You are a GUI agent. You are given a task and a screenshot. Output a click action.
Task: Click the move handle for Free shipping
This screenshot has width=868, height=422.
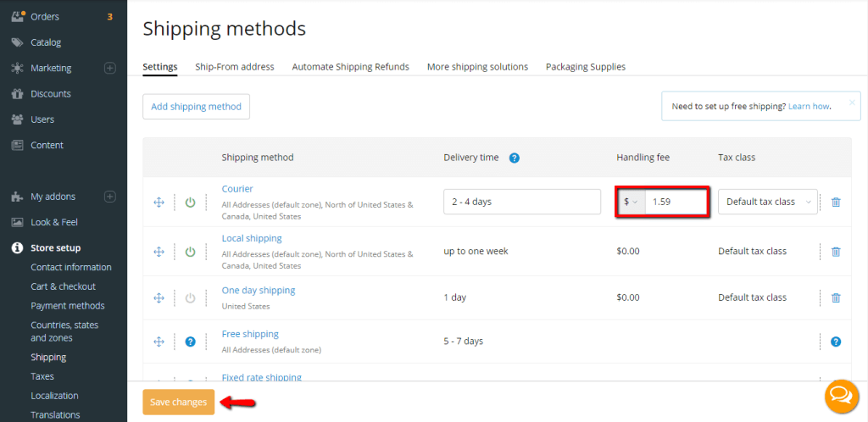pyautogui.click(x=159, y=341)
